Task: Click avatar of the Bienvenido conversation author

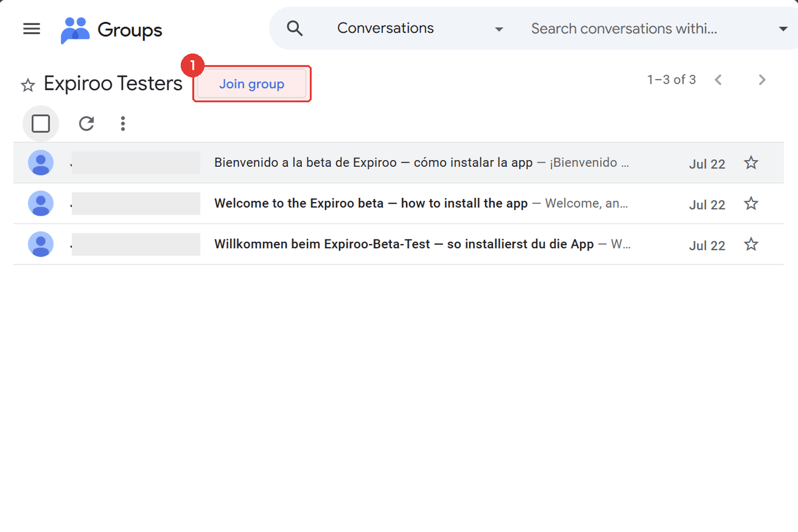Action: pyautogui.click(x=41, y=163)
